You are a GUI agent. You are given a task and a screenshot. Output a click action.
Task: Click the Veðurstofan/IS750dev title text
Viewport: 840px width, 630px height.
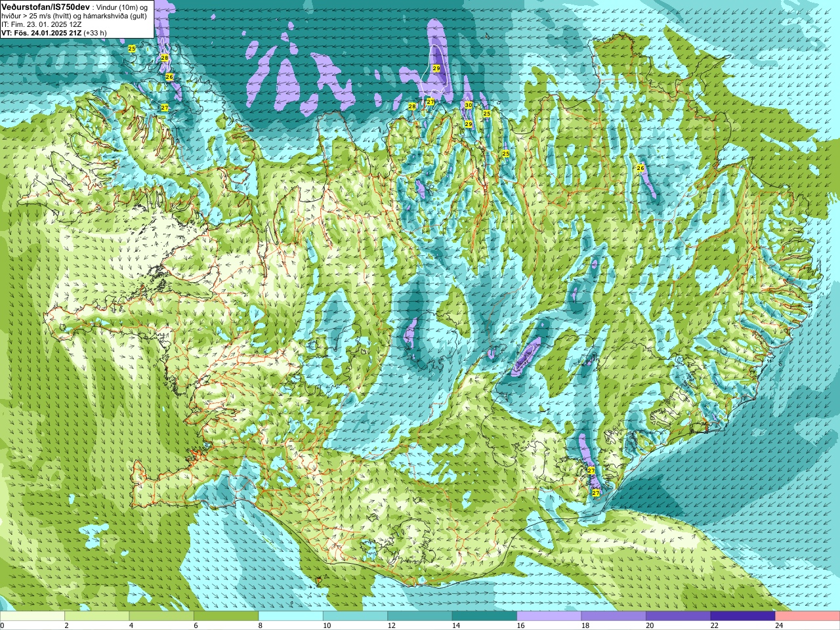(46, 6)
